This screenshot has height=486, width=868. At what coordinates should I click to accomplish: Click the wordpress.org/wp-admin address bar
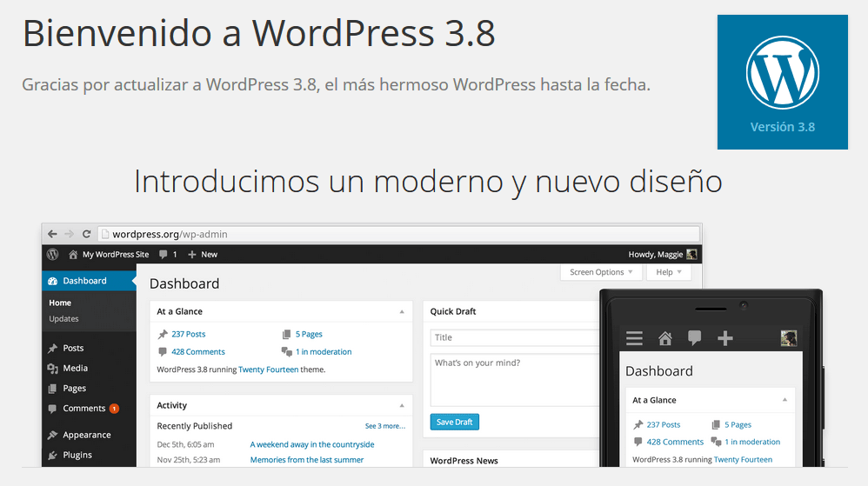[398, 234]
